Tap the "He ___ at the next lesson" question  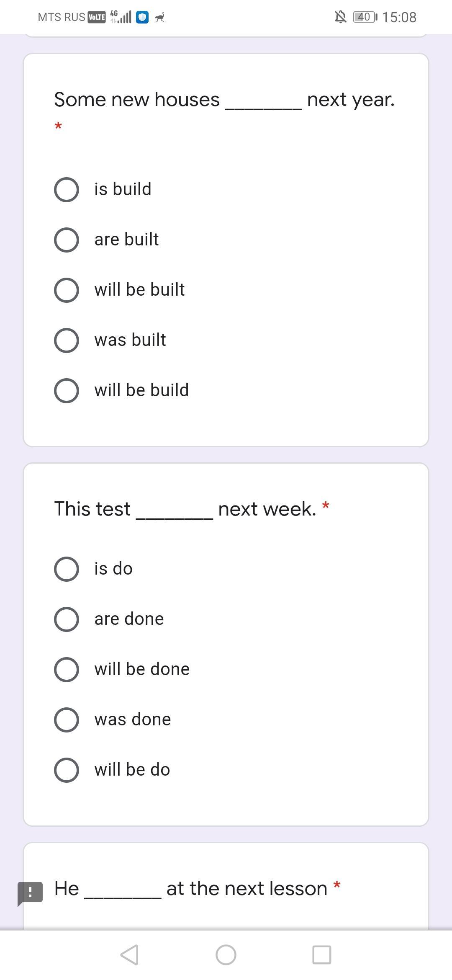click(190, 889)
